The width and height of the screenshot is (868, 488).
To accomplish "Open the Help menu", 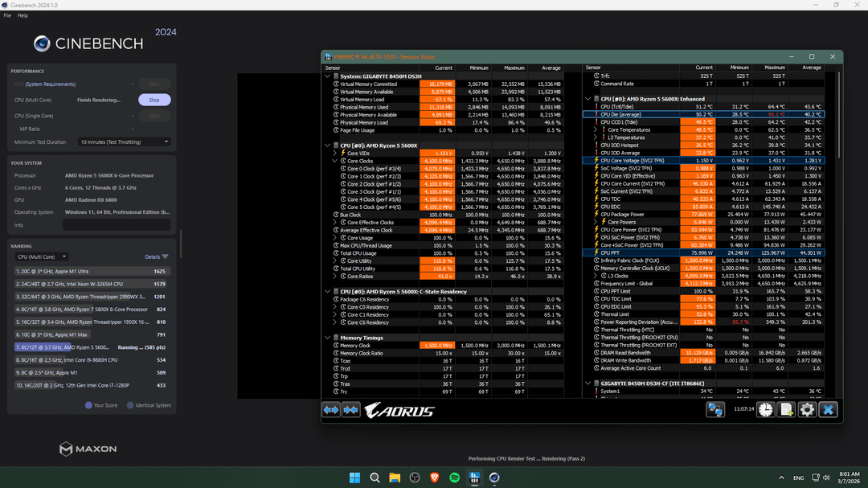I will (x=23, y=15).
